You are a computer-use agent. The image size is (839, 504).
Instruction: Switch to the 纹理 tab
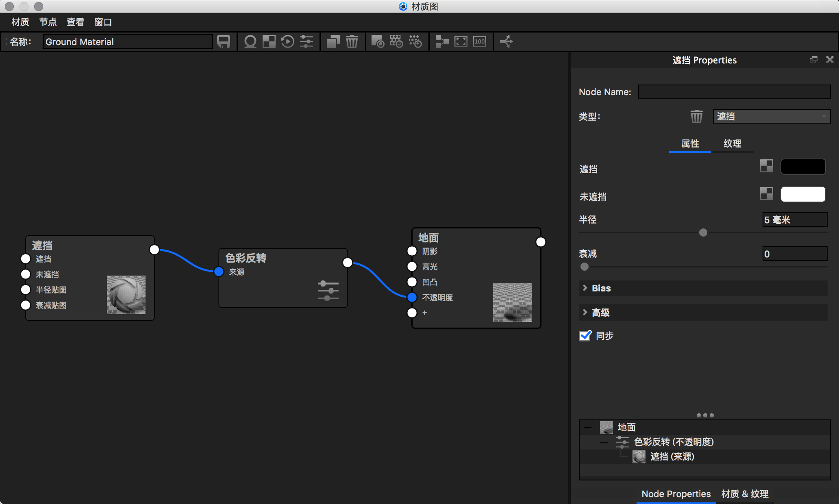coord(732,143)
